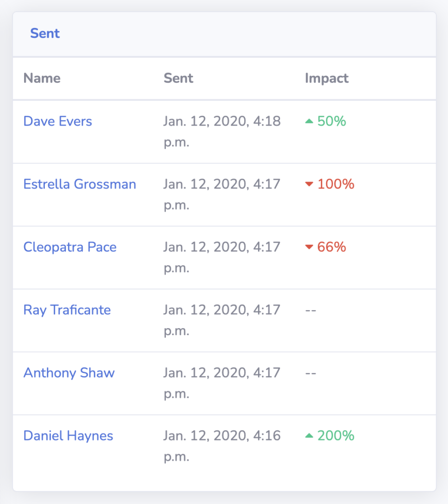The width and height of the screenshot is (448, 504).
Task: Click the green up arrow beside 200%
Action: tap(309, 436)
